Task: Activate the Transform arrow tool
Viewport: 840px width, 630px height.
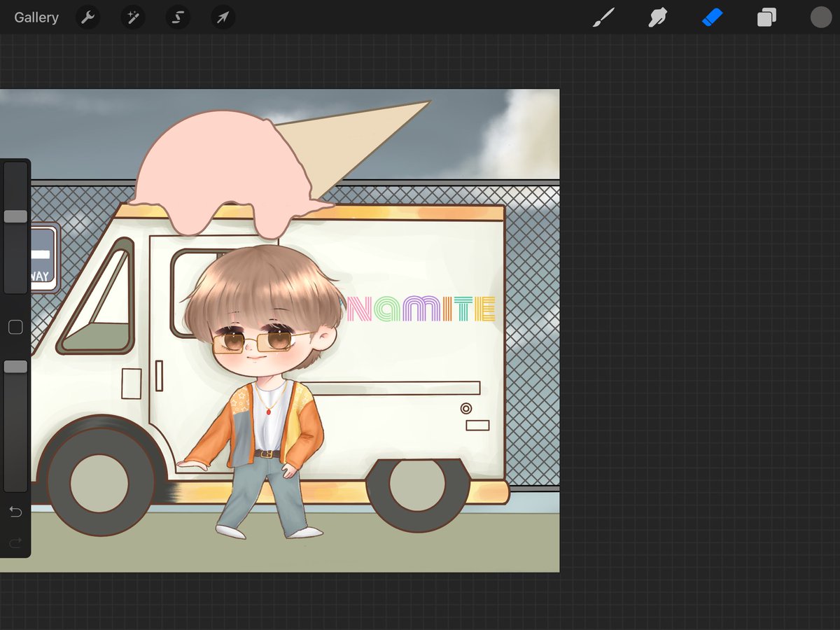Action: pos(223,17)
